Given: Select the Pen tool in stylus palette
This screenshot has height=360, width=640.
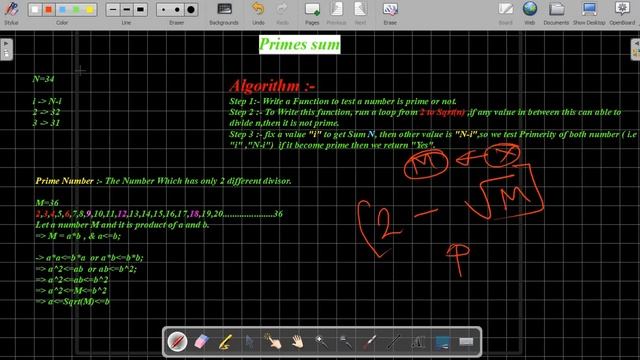Looking at the screenshot, I should pos(178,342).
